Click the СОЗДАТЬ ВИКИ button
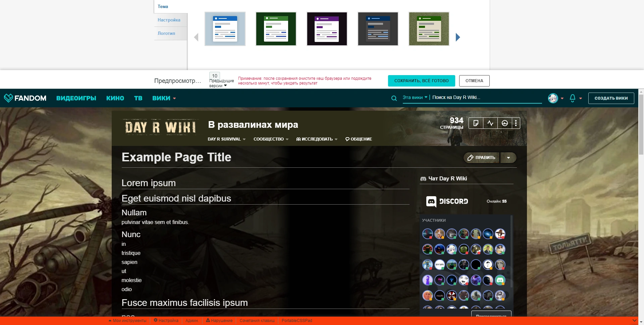644x325 pixels. 611,98
